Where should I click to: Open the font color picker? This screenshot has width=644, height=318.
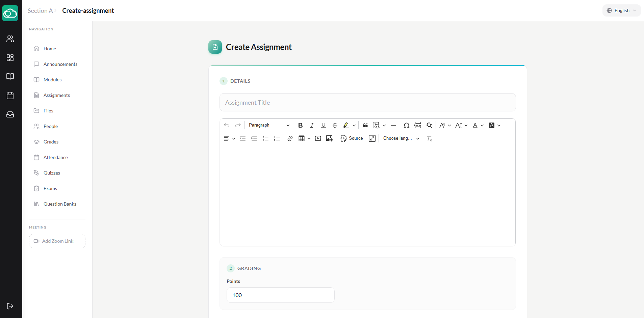pyautogui.click(x=478, y=125)
